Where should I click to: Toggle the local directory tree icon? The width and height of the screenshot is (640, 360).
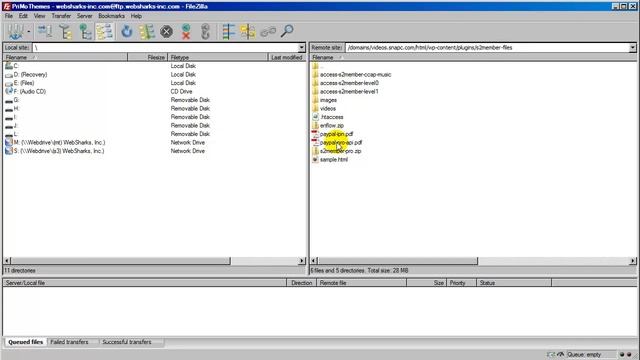coord(65,31)
